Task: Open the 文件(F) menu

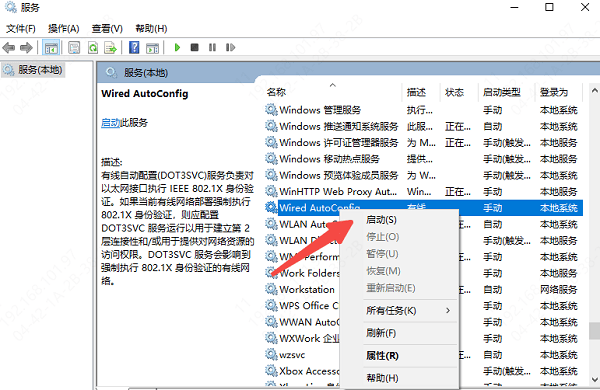Action: click(x=21, y=28)
